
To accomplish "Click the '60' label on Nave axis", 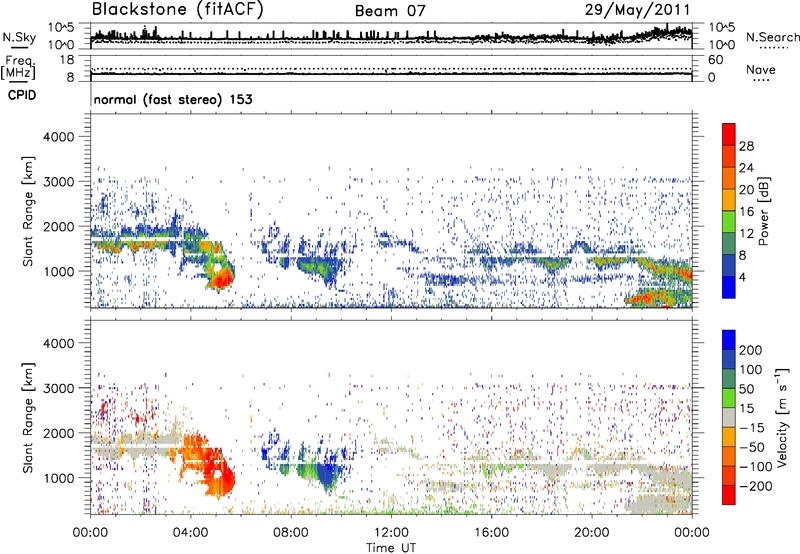I will [x=715, y=60].
